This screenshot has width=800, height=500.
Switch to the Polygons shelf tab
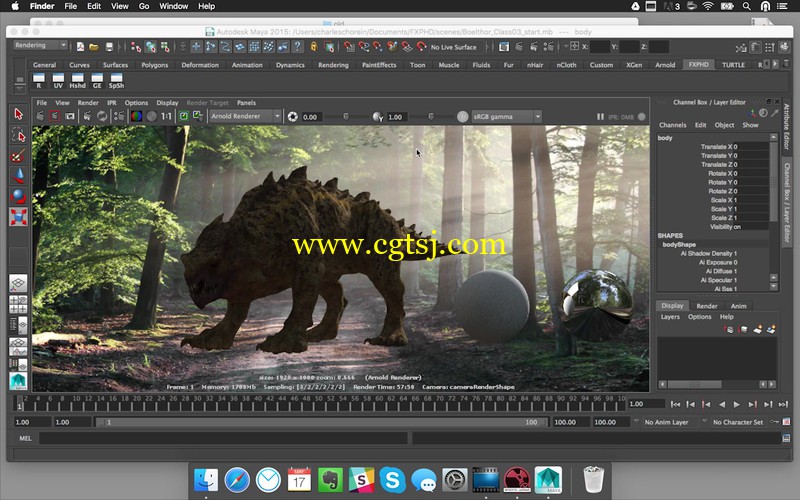[x=155, y=65]
